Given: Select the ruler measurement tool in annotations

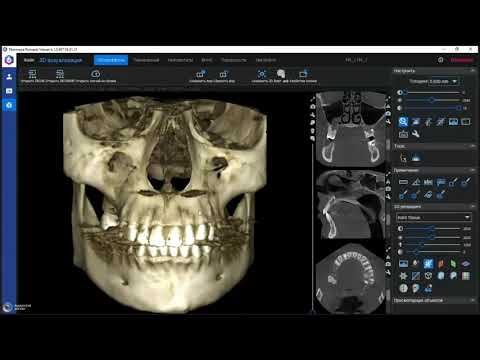Looking at the screenshot, I should [x=403, y=182].
